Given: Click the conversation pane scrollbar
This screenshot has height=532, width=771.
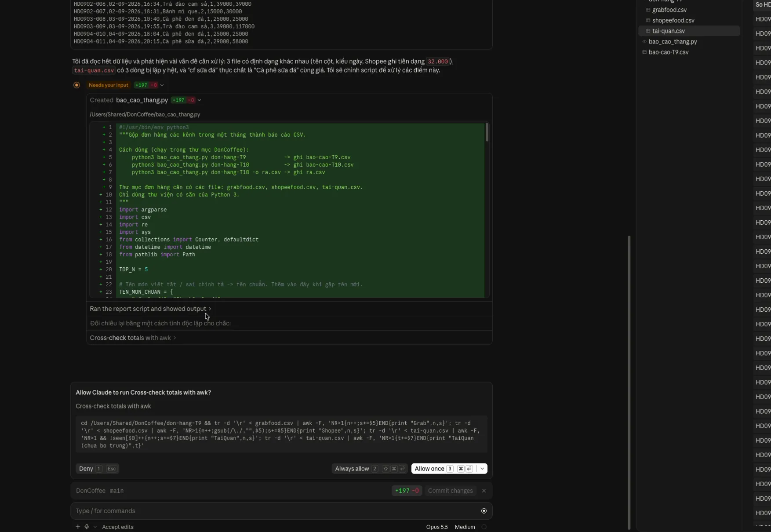Looking at the screenshot, I should point(629,383).
